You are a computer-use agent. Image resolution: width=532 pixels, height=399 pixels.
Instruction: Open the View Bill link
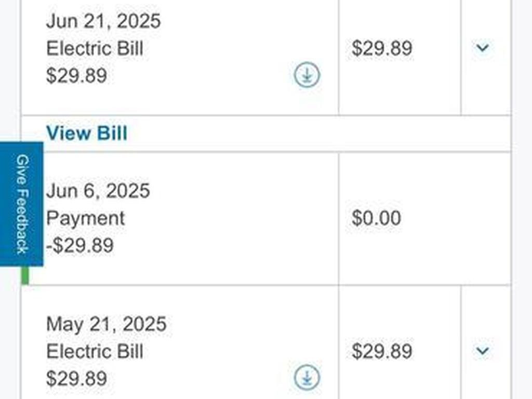click(x=87, y=134)
